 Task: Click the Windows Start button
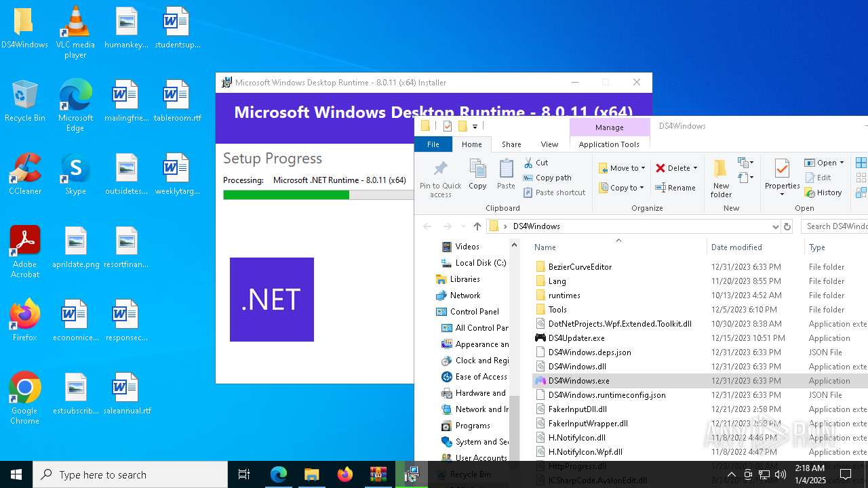pyautogui.click(x=16, y=474)
